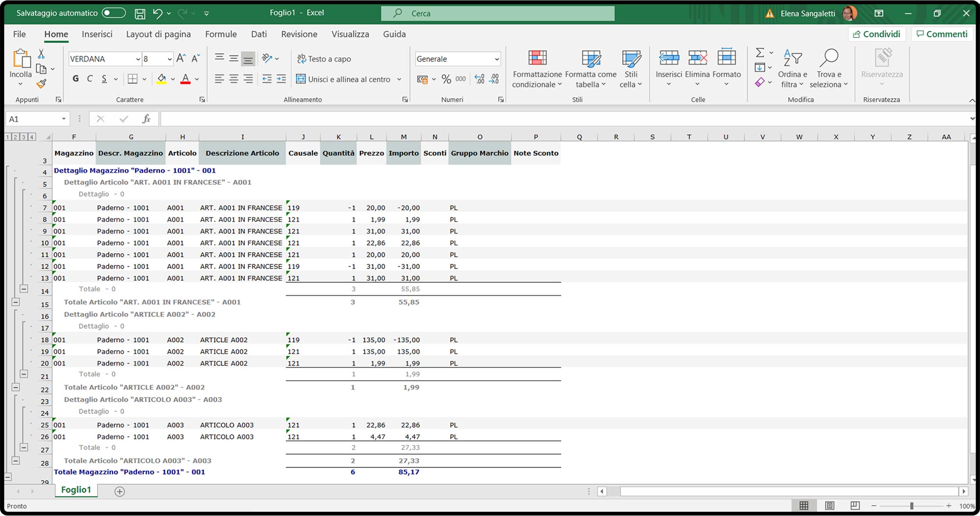The height and width of the screenshot is (516, 980).
Task: Click the percent style icon
Action: pos(446,79)
